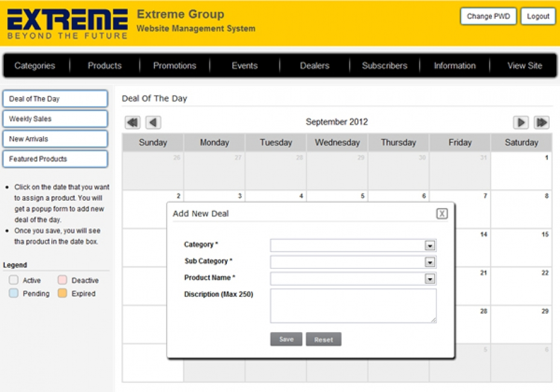
Task: Select New Arrivals in sidebar
Action: [x=56, y=139]
